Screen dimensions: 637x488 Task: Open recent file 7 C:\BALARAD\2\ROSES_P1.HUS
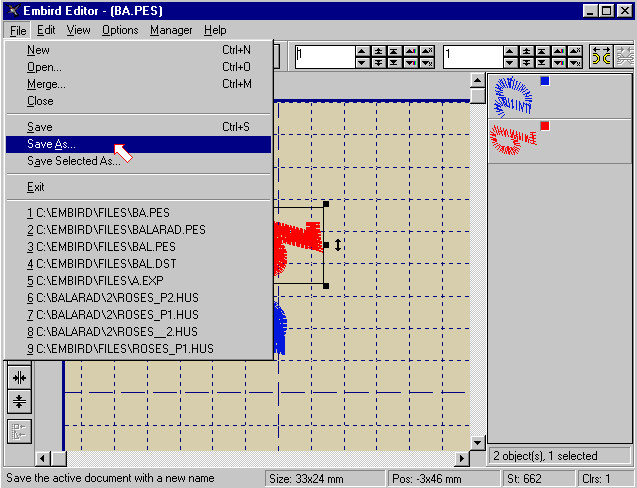pos(139,315)
